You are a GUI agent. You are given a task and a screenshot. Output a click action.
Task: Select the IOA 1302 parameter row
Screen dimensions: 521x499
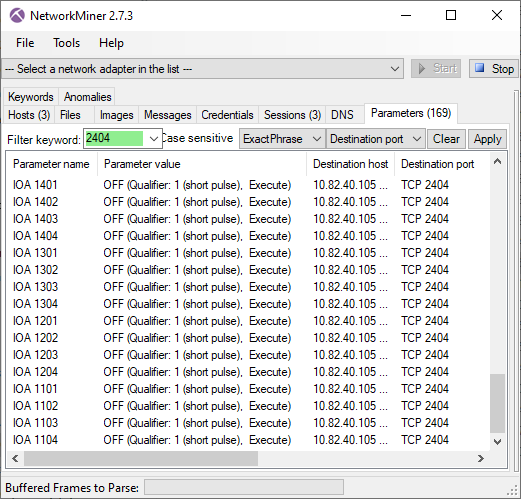(248, 270)
